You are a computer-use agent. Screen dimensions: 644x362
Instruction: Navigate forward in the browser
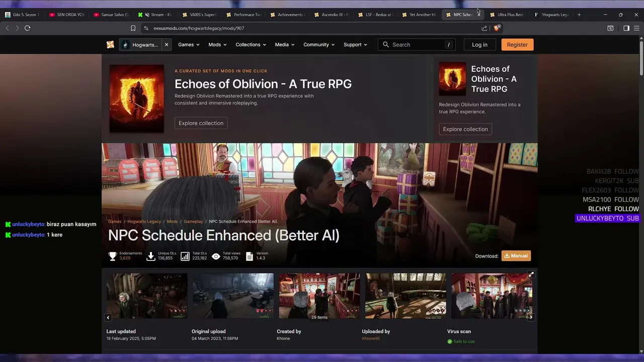(17, 28)
